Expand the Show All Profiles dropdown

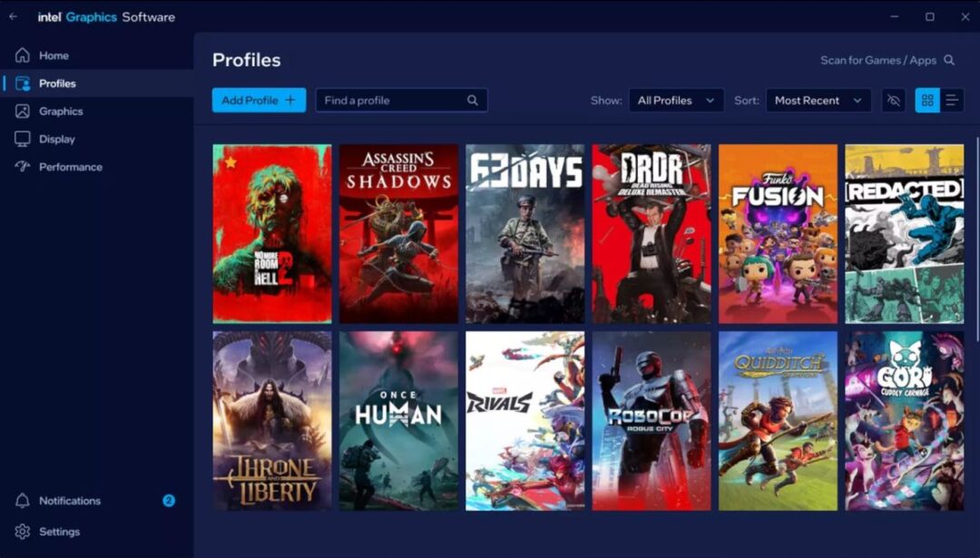point(676,101)
